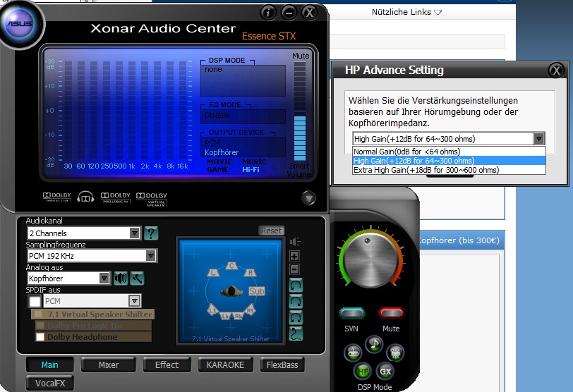The height and width of the screenshot is (392, 573).
Task: Click the minus icon beside speaker shifter
Action: 295,269
